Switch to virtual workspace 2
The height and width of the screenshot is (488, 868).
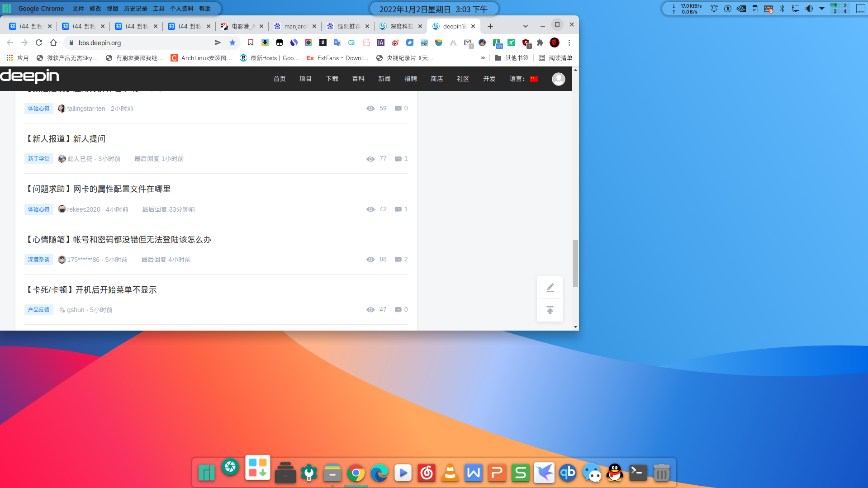845,6
